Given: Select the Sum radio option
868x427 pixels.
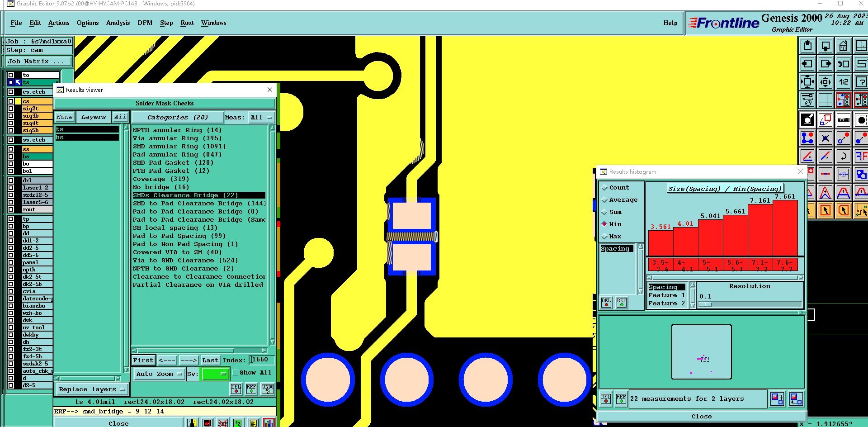Looking at the screenshot, I should click(611, 212).
